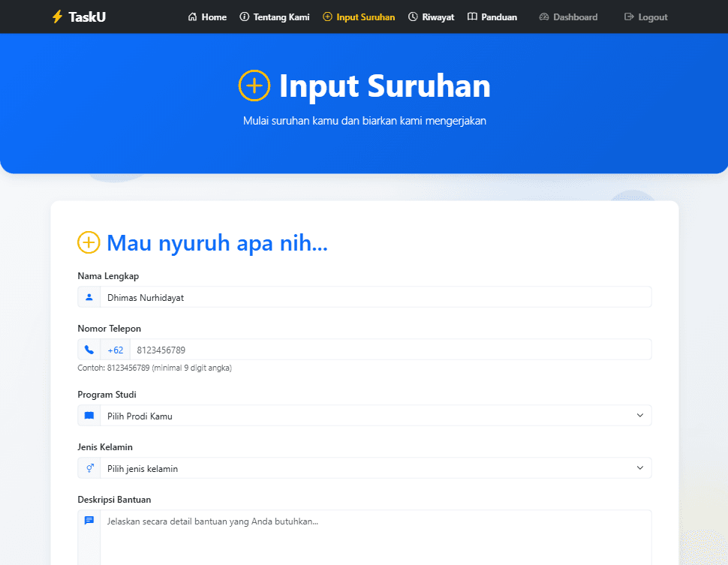Click the +62 country code prefix
The image size is (728, 565).
click(x=115, y=350)
